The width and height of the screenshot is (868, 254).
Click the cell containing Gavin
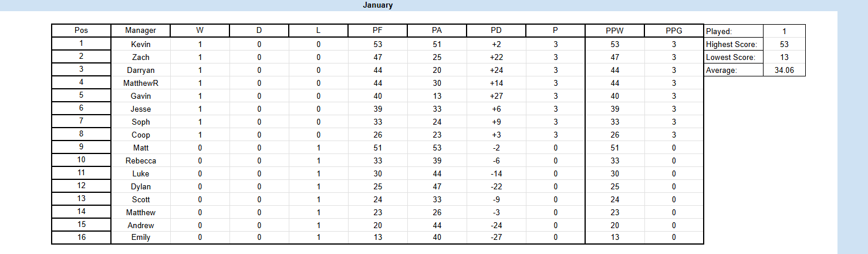click(x=141, y=96)
